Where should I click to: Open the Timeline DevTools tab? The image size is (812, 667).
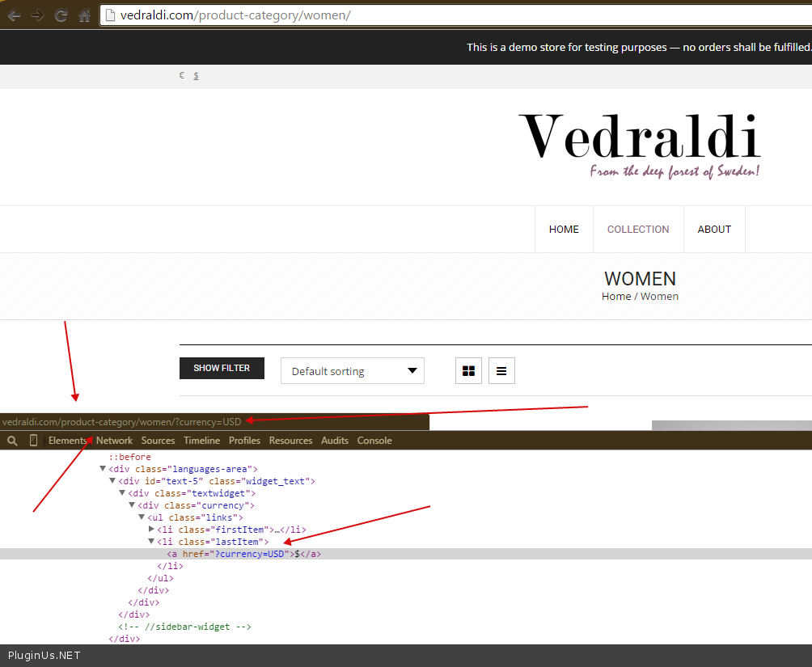coord(202,441)
